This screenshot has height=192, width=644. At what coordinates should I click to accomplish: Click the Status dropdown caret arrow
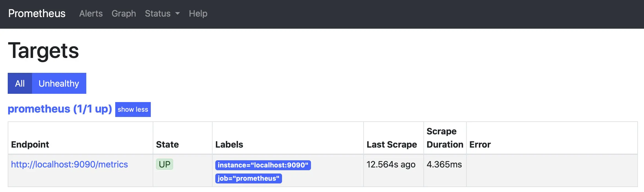178,14
